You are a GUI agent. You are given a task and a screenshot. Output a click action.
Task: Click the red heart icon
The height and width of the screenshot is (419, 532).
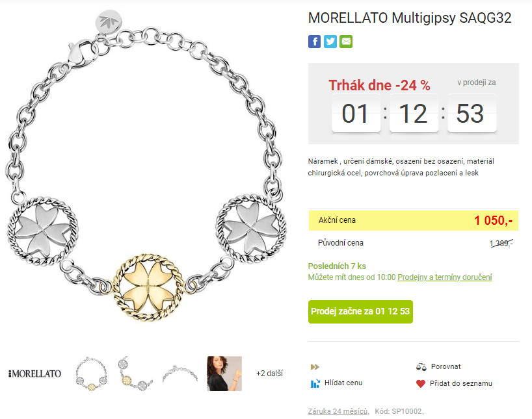421,383
